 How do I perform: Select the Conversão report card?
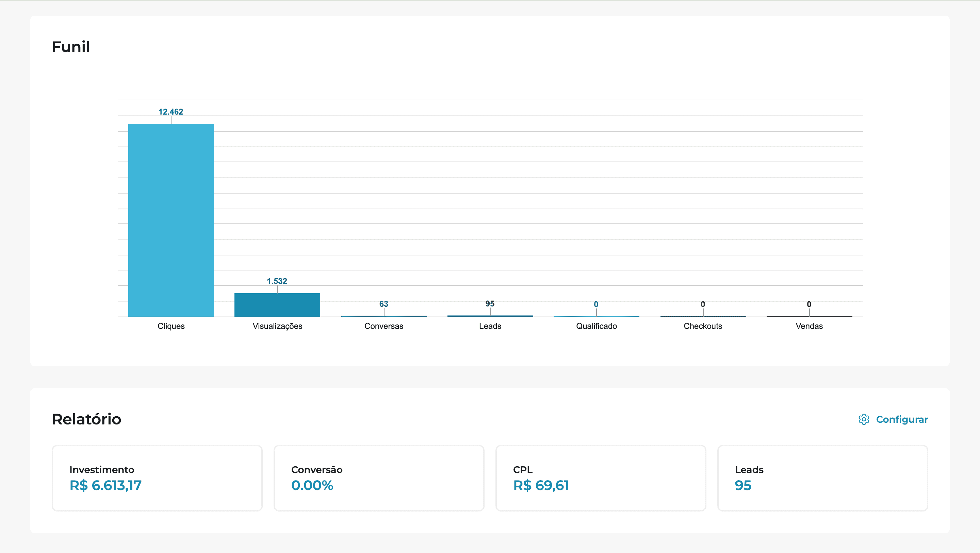click(378, 478)
